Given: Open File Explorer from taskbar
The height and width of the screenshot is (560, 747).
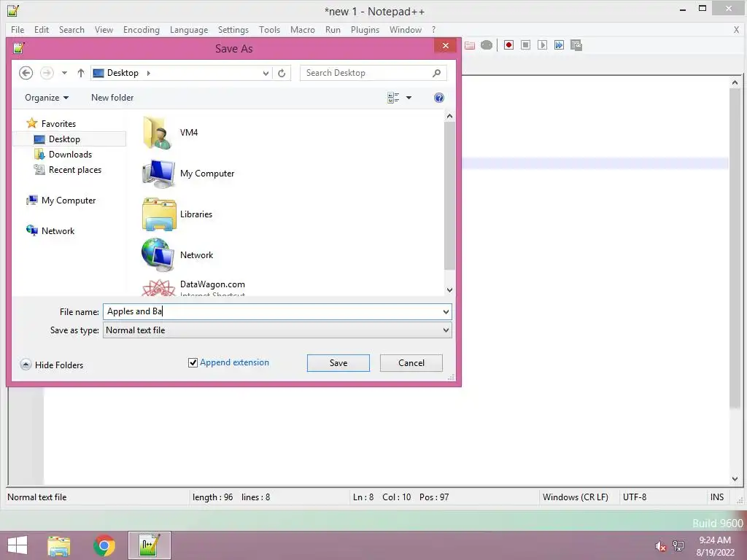Looking at the screenshot, I should click(58, 545).
